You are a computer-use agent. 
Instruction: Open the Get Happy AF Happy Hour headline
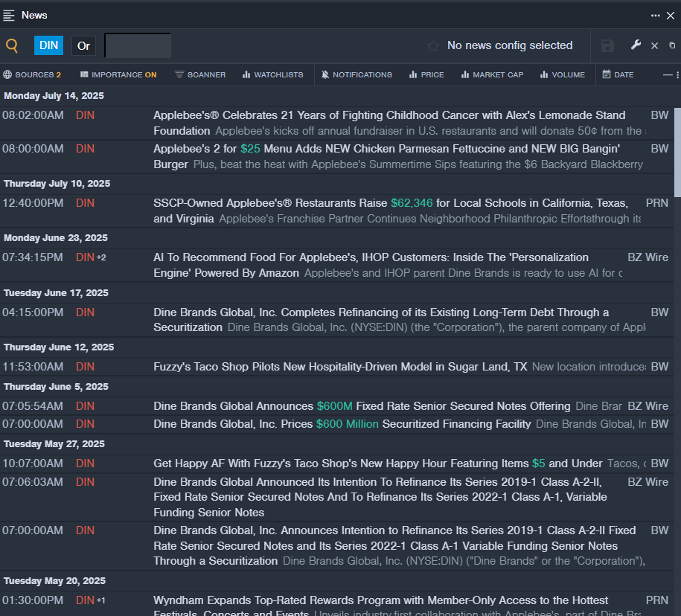click(378, 463)
